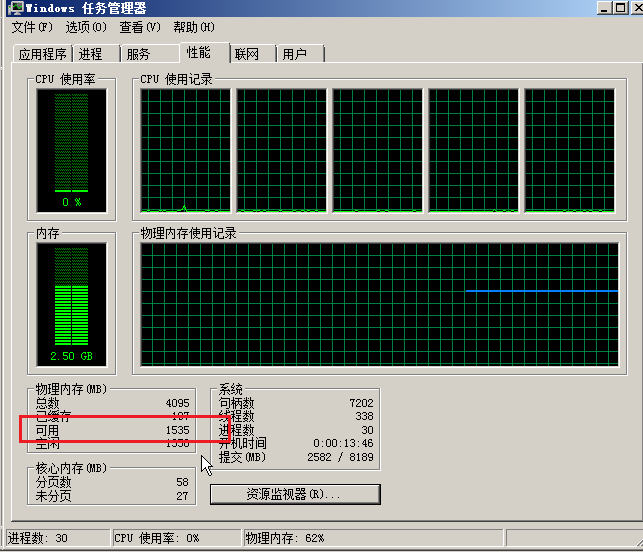Click the Task Manager title bar icon
This screenshot has height=553, width=643.
pos(16,8)
